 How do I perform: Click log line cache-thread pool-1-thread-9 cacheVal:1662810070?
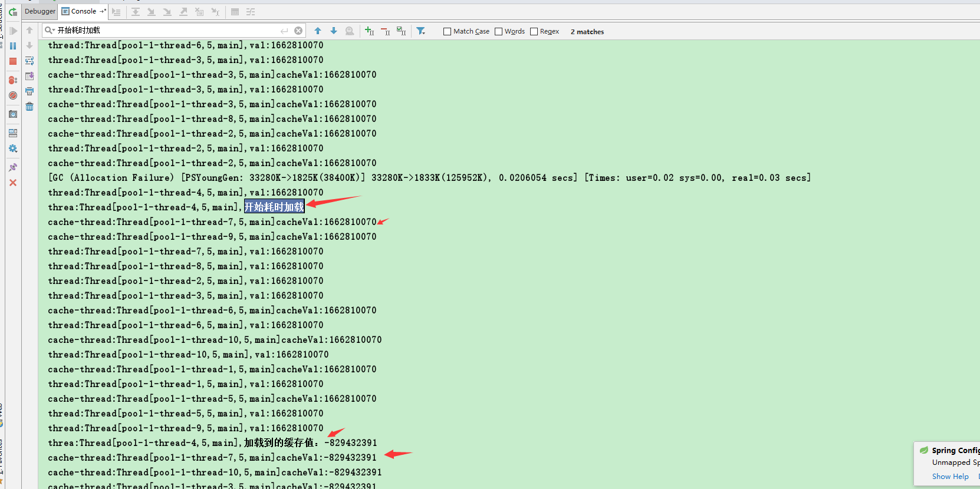coord(212,236)
